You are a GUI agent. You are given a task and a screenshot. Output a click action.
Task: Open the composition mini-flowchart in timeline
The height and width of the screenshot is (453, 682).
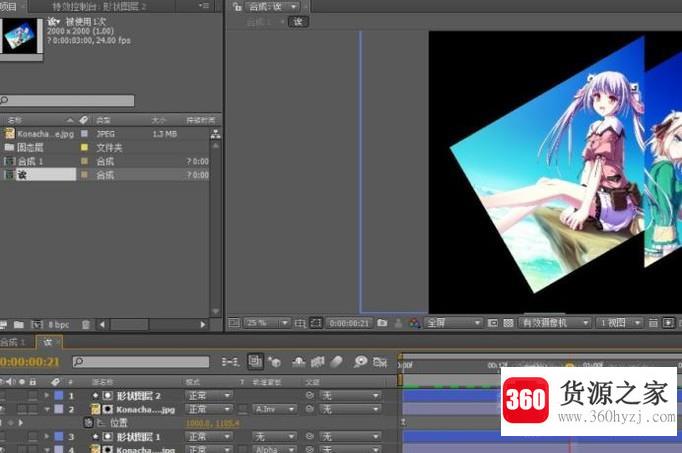230,362
